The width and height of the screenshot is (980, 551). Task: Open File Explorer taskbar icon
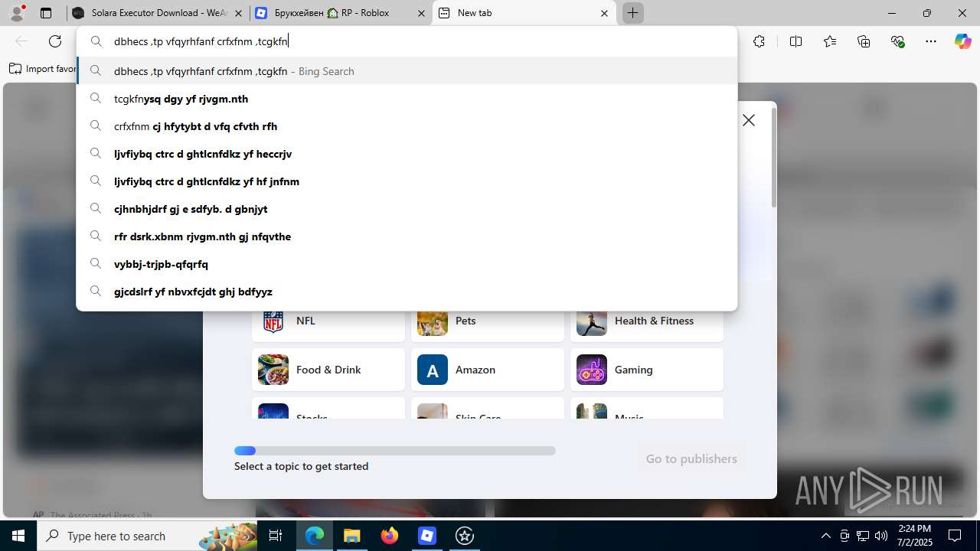click(352, 536)
